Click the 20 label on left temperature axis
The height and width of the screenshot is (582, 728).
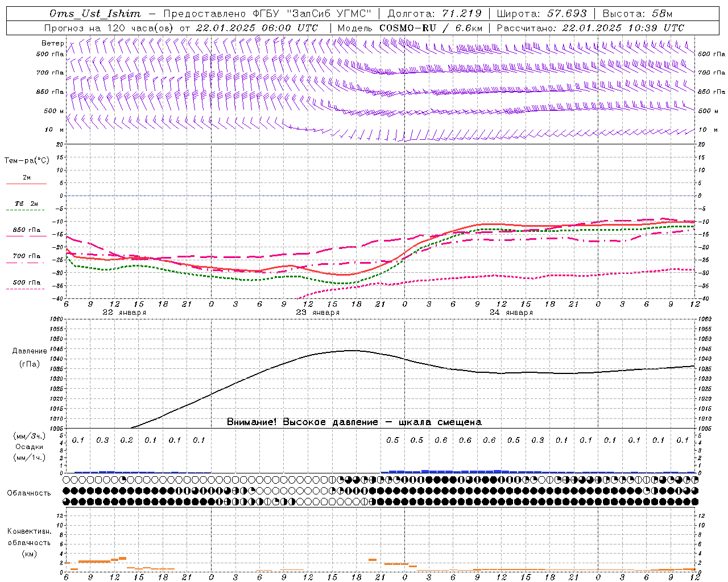click(59, 144)
